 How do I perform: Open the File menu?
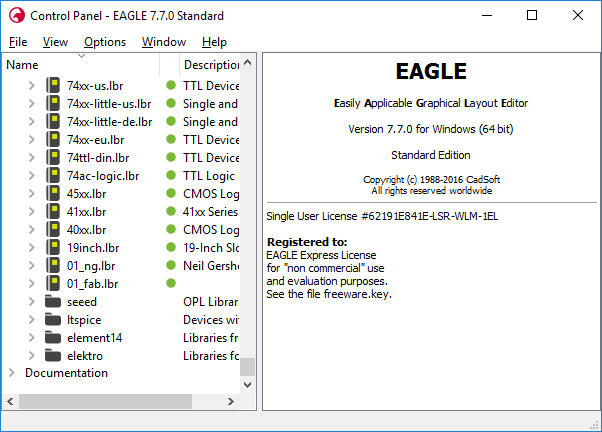click(18, 42)
